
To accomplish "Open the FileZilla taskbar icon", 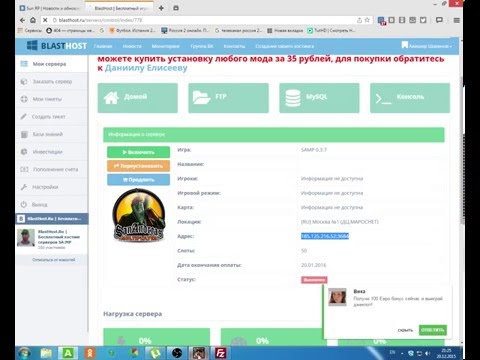I will click(220, 353).
